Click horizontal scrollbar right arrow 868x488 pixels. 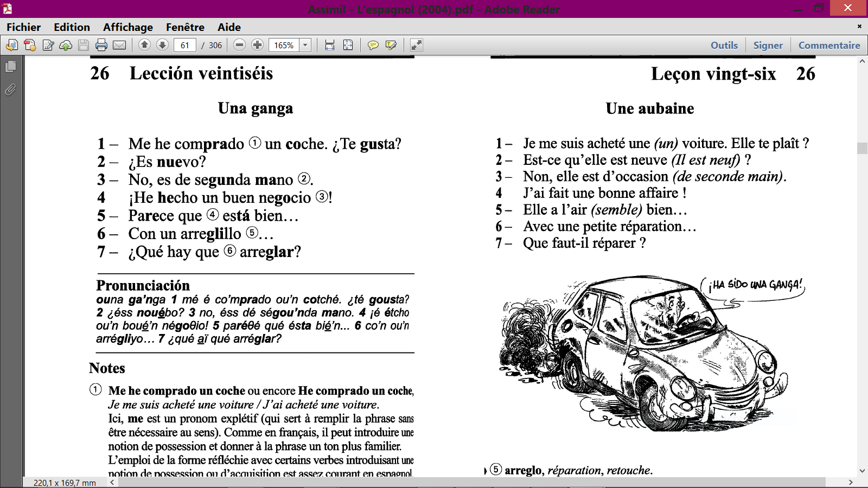[x=850, y=482]
